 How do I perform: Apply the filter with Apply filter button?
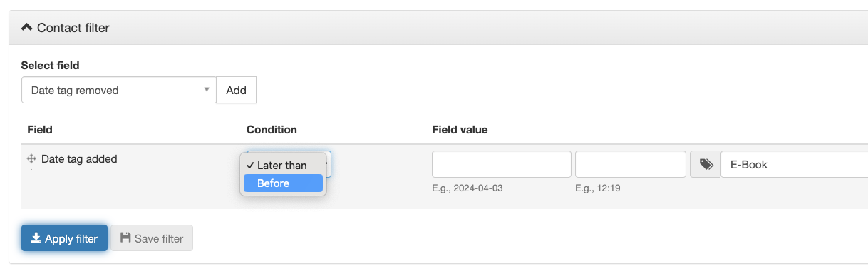pyautogui.click(x=64, y=238)
